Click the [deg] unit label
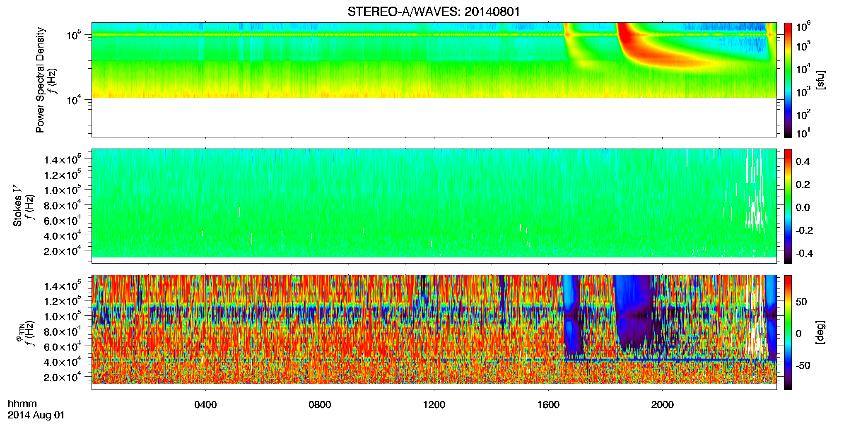 click(x=820, y=332)
